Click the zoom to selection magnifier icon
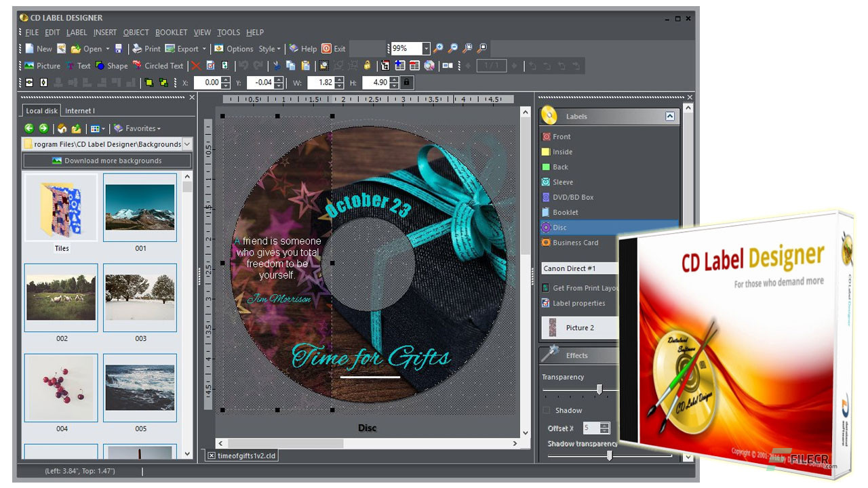 point(467,49)
